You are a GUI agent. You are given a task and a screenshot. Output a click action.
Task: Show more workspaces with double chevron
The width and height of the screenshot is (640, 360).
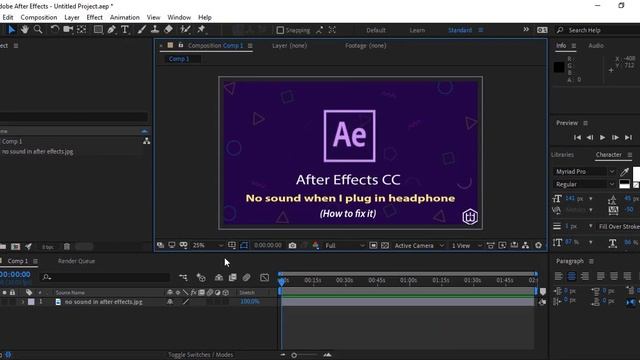tap(526, 29)
